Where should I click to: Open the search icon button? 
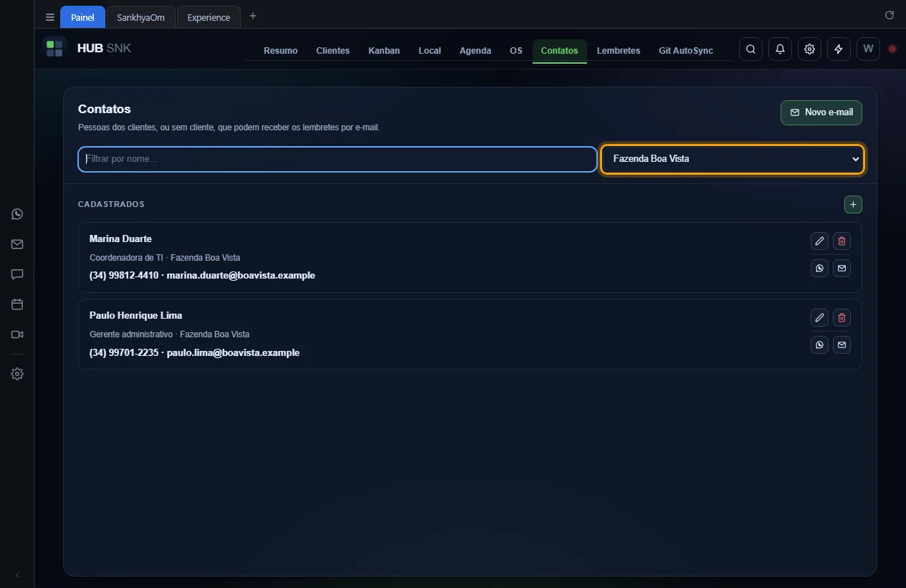coord(750,49)
